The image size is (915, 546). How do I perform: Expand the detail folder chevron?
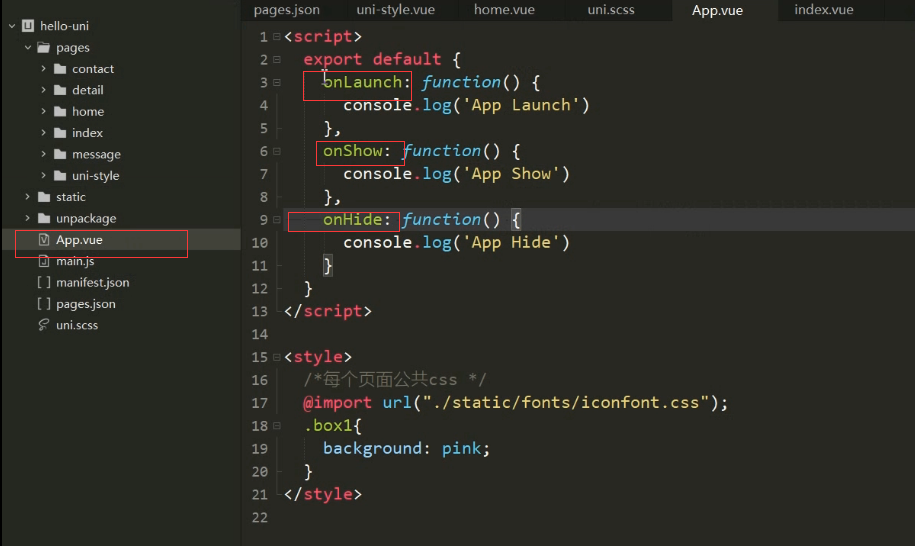click(43, 90)
